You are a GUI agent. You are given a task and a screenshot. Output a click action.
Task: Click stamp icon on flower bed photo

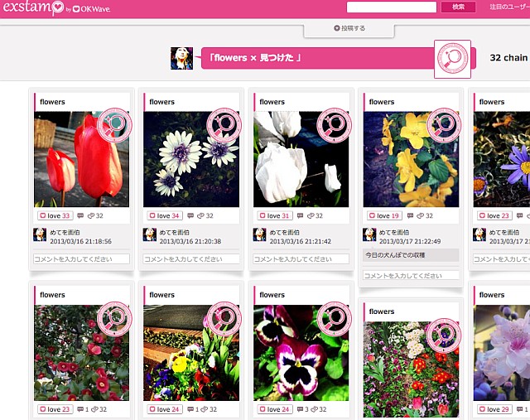coord(224,319)
